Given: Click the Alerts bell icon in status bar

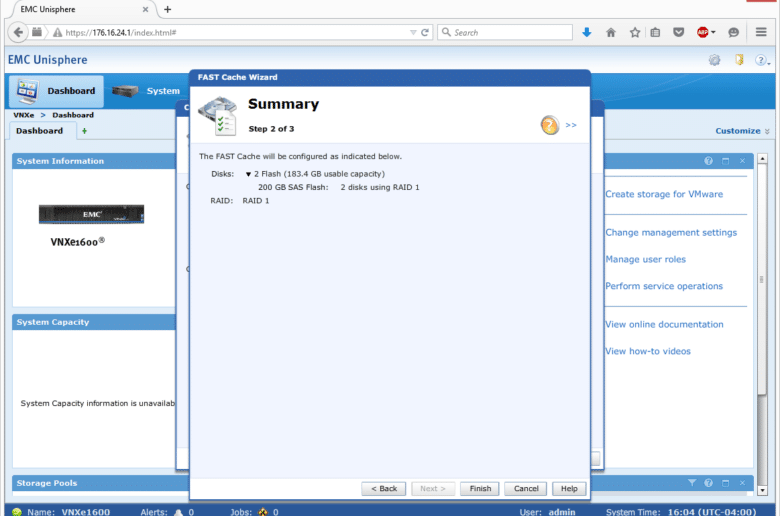Looking at the screenshot, I should 178,512.
